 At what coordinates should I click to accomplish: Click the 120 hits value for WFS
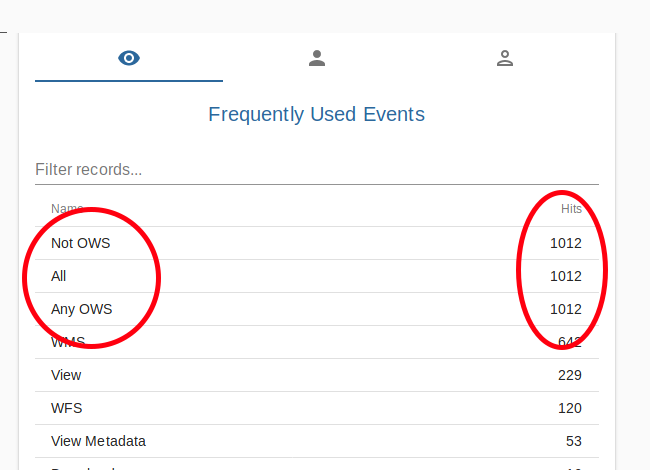pos(570,408)
